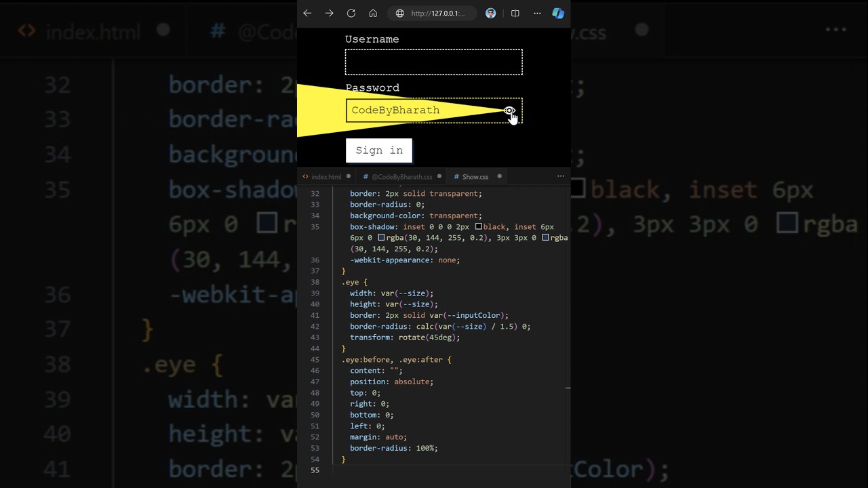Close Show.css tab via its unsaved dot
Screen dimensions: 868x488
pyautogui.click(x=500, y=176)
